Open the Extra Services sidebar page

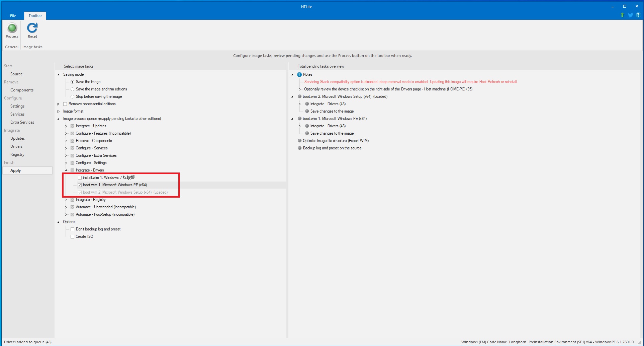(x=22, y=122)
